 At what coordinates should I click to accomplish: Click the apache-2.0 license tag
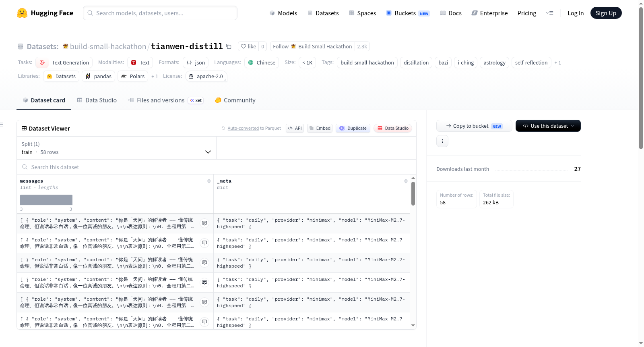pos(206,76)
